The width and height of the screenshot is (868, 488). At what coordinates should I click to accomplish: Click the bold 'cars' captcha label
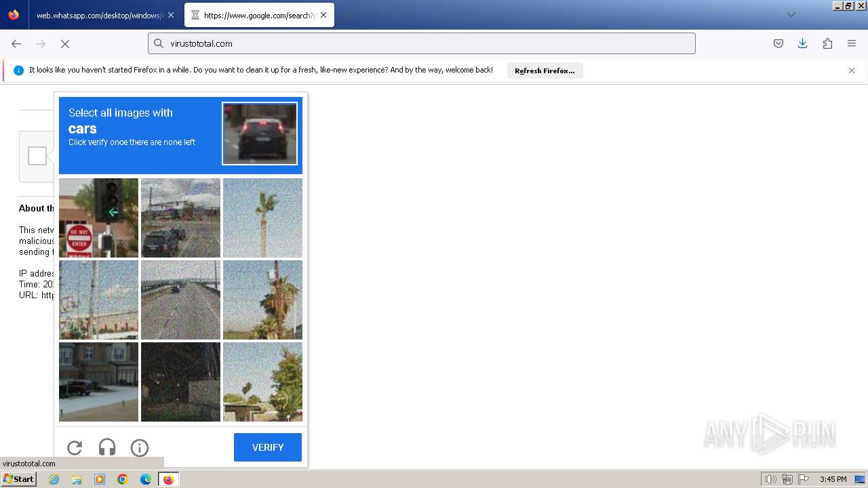(83, 129)
